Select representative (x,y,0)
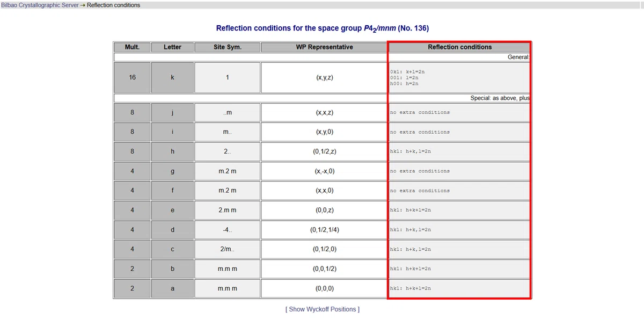 (324, 132)
